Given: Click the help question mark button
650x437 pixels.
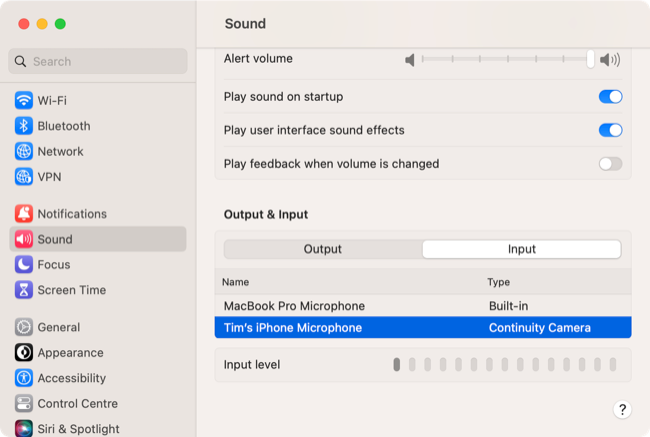Looking at the screenshot, I should pyautogui.click(x=622, y=409).
